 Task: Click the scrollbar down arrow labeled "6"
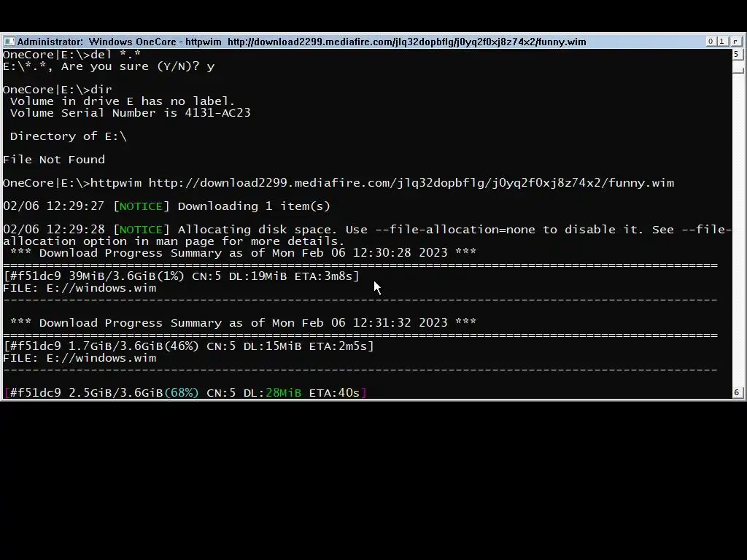pos(737,392)
